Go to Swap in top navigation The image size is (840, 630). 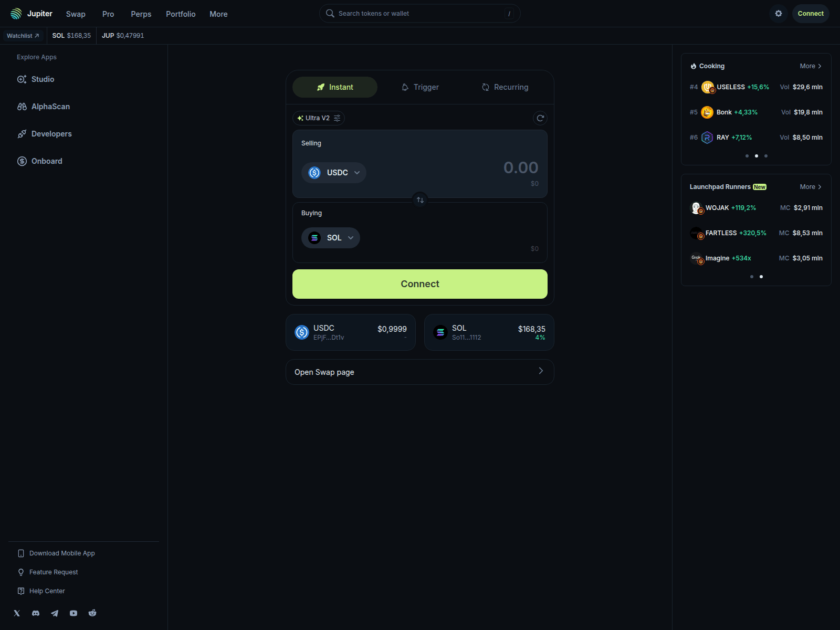(x=76, y=14)
